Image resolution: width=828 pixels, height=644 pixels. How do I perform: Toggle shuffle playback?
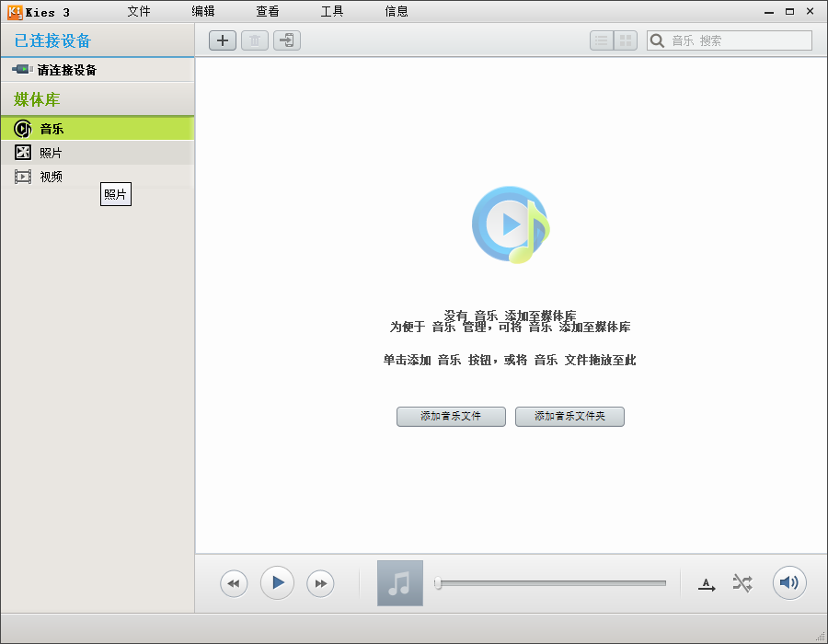point(742,583)
